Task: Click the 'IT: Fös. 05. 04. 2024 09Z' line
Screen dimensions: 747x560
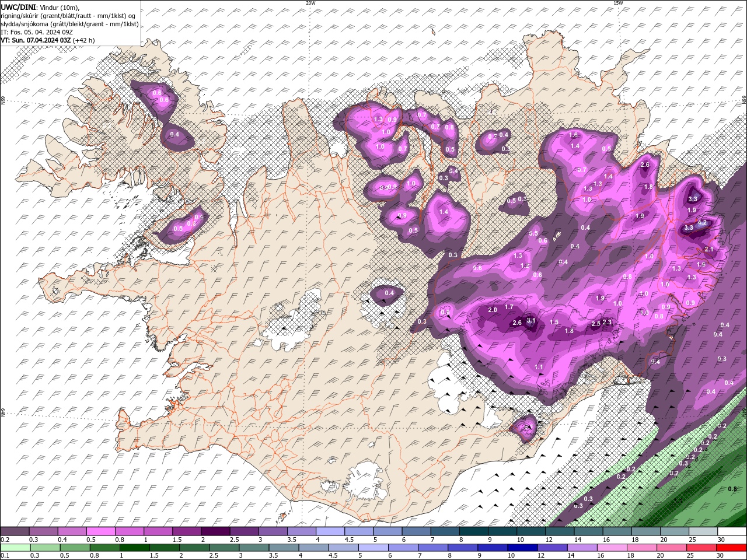Action: (x=37, y=32)
